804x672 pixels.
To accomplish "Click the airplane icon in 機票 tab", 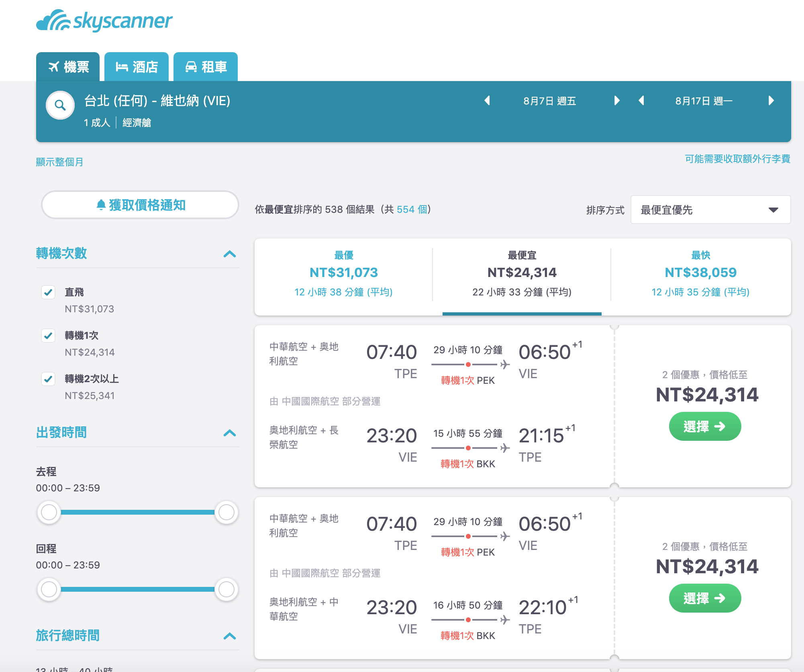I will click(54, 67).
